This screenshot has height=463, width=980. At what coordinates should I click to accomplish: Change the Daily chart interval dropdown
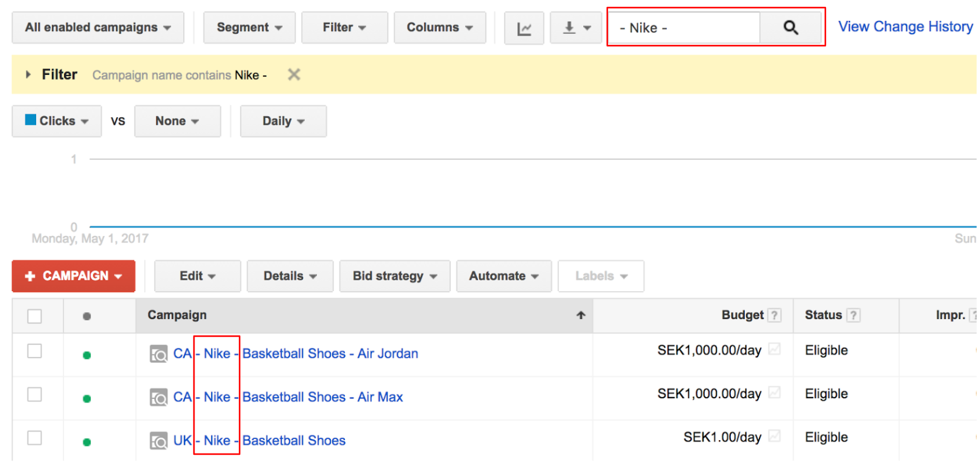(283, 121)
